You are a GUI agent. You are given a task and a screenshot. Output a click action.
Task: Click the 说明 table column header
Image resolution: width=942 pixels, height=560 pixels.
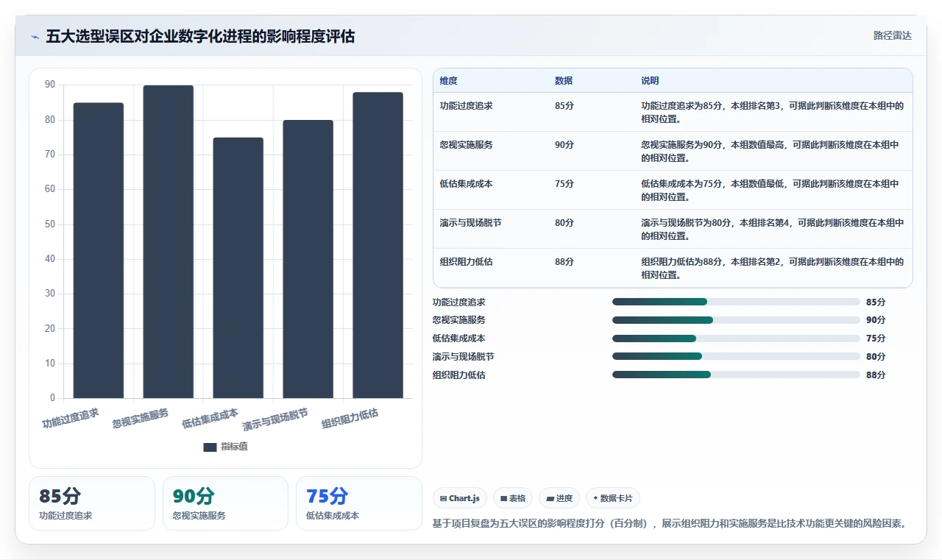click(650, 81)
